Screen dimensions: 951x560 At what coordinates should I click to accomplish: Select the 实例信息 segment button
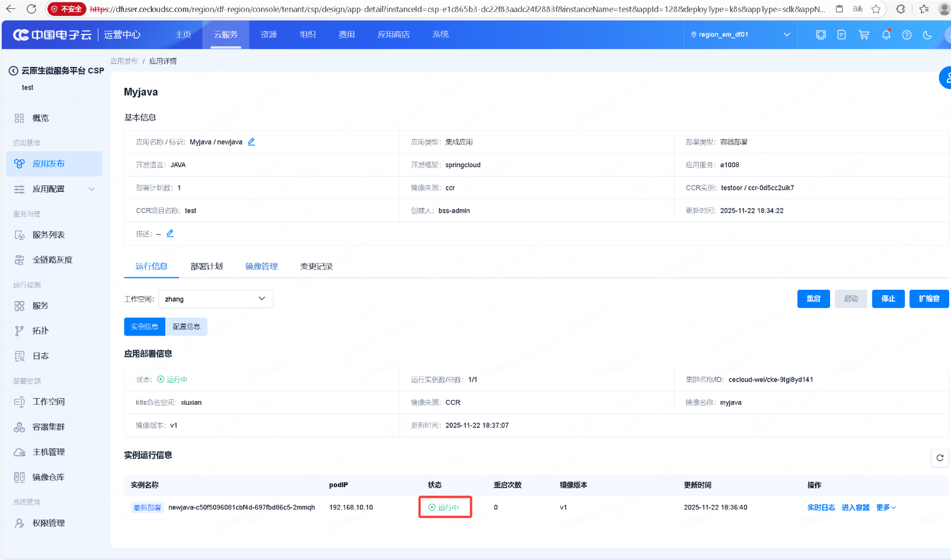(145, 327)
